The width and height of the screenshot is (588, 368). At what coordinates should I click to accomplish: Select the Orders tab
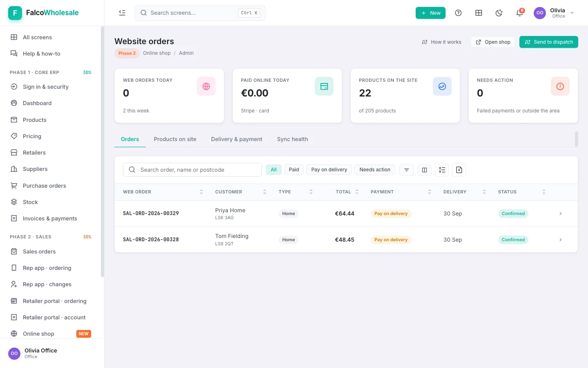tap(130, 139)
